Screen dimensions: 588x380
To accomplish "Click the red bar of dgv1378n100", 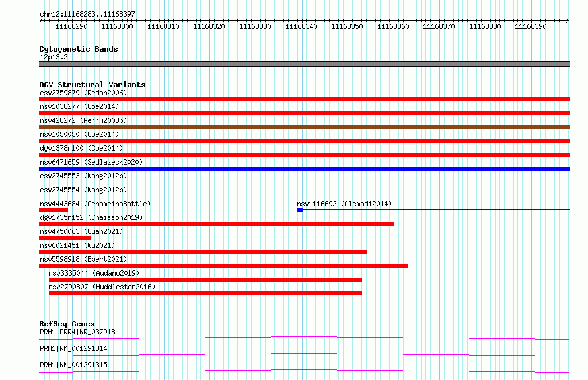I will click(x=304, y=155).
